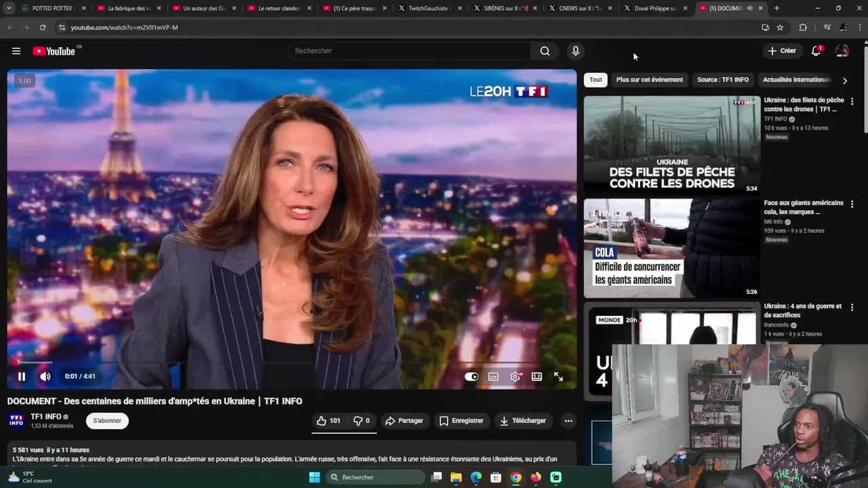Open the site information icon in address bar

[x=61, y=27]
